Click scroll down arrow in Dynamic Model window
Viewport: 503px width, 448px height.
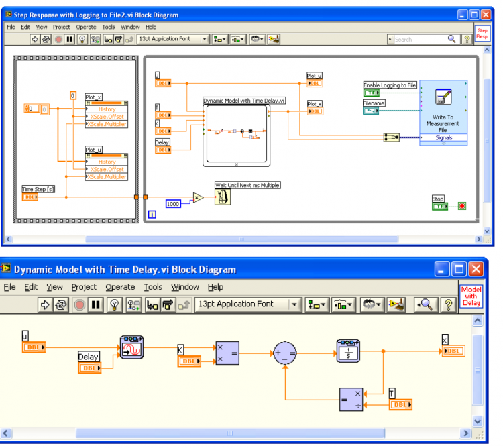coord(478,421)
